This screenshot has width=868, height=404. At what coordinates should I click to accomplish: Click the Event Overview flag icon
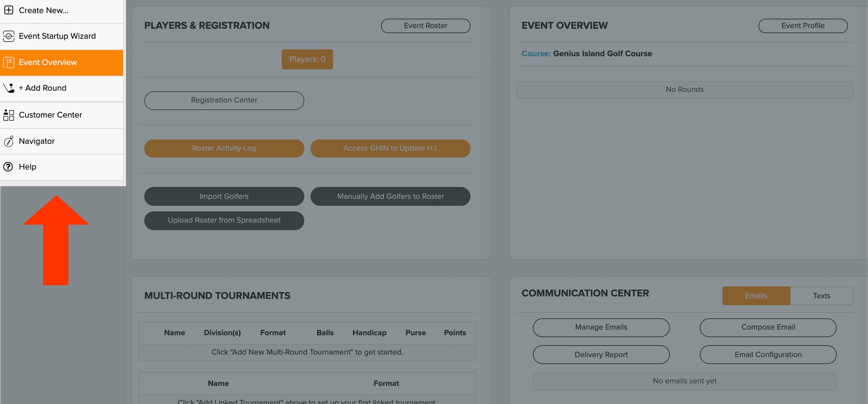click(9, 62)
